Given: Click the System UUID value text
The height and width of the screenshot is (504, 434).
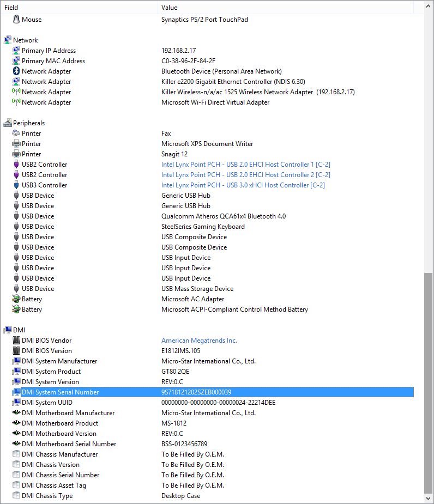Looking at the screenshot, I should pyautogui.click(x=219, y=403).
